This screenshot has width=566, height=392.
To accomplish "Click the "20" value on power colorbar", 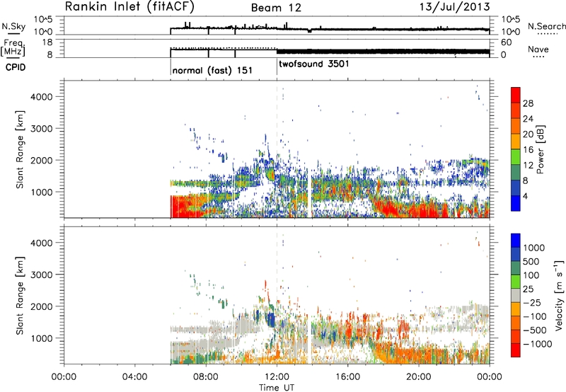I will [x=528, y=134].
